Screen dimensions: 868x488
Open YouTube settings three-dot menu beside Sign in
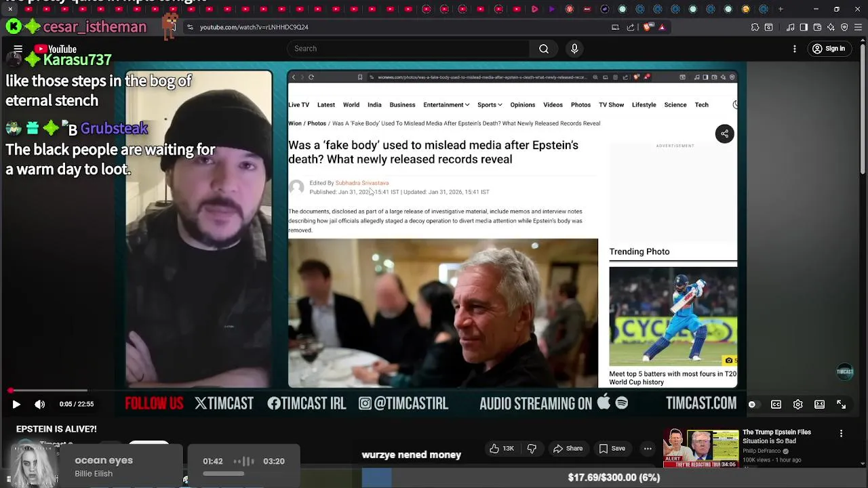[x=795, y=49]
